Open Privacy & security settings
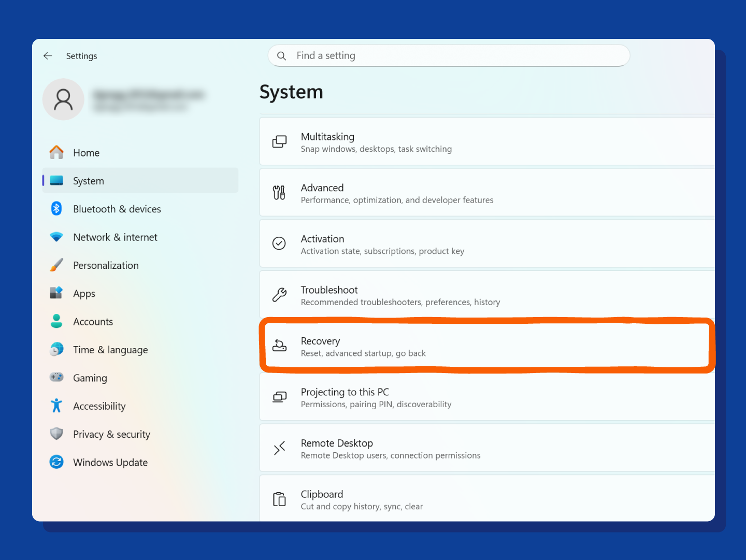This screenshot has width=746, height=560. pos(111,434)
